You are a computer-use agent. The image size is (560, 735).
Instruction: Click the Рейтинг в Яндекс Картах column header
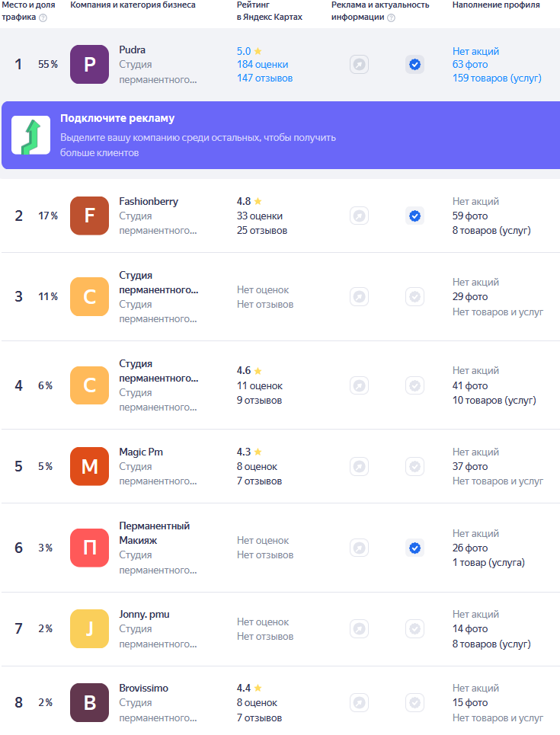click(269, 11)
